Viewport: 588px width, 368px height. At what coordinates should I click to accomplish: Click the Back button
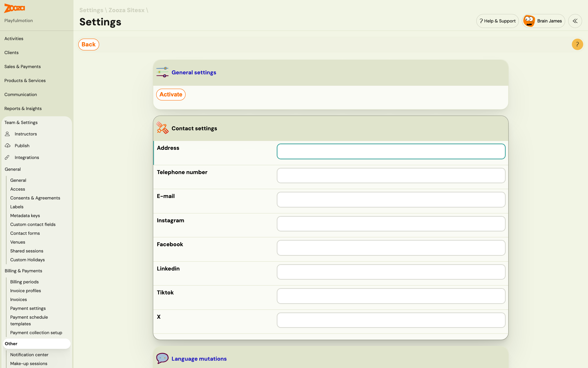[89, 45]
